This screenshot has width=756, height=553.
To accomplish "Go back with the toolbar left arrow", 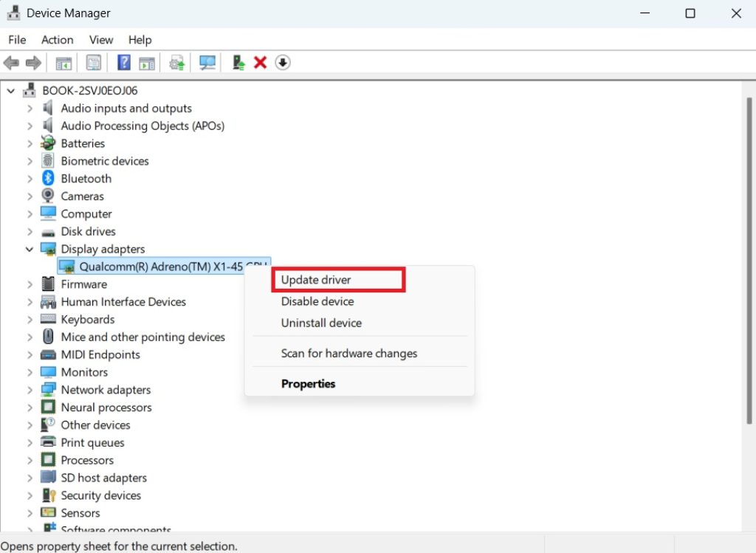I will pos(11,63).
